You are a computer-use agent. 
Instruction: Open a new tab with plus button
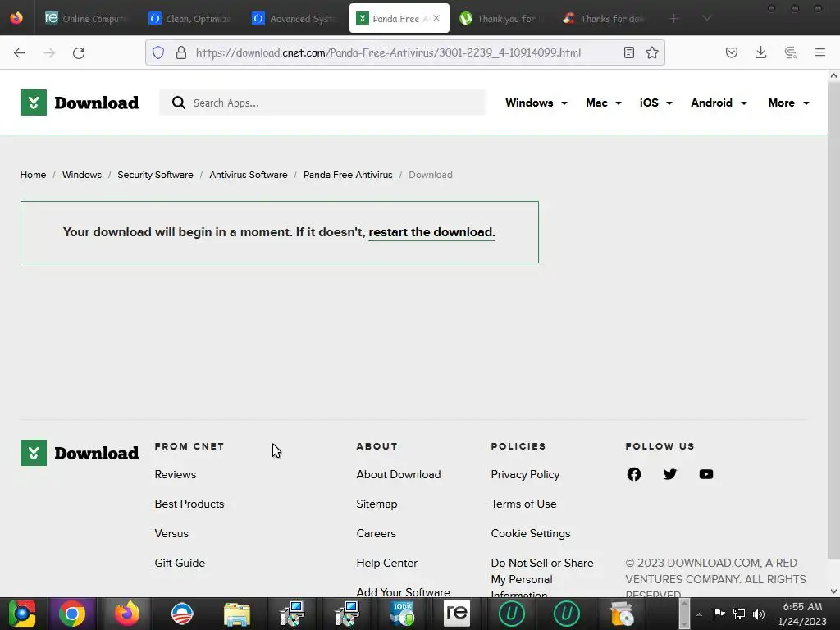(674, 18)
